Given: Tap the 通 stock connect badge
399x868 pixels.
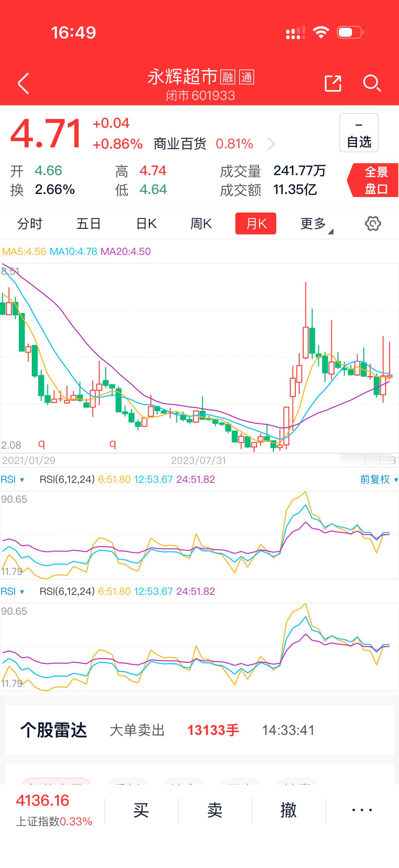Looking at the screenshot, I should (246, 77).
